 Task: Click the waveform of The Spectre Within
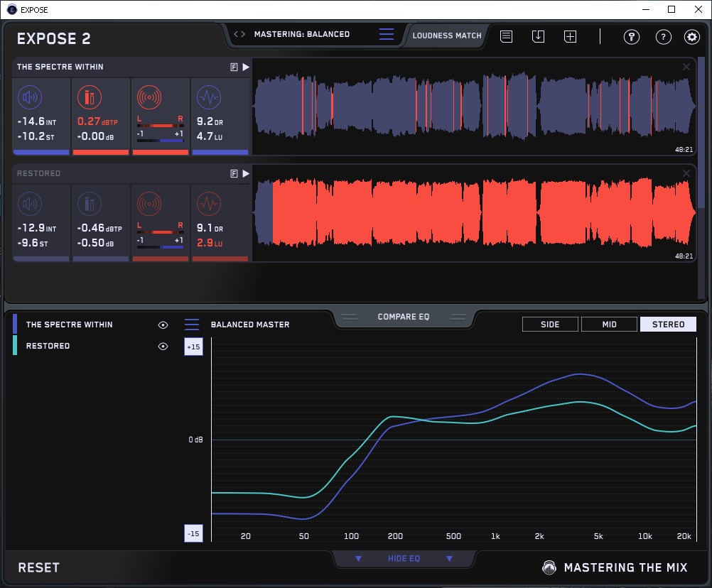(475, 107)
